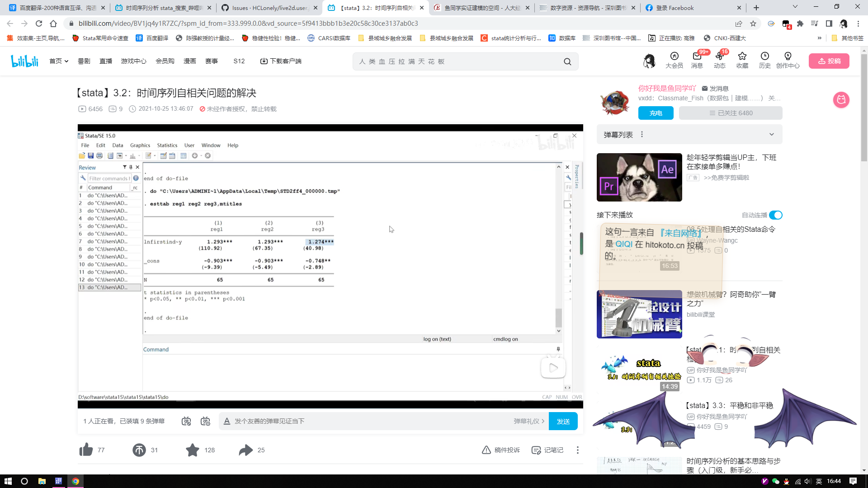
Task: Save the session with the Save toolbar icon
Action: pos(91,155)
